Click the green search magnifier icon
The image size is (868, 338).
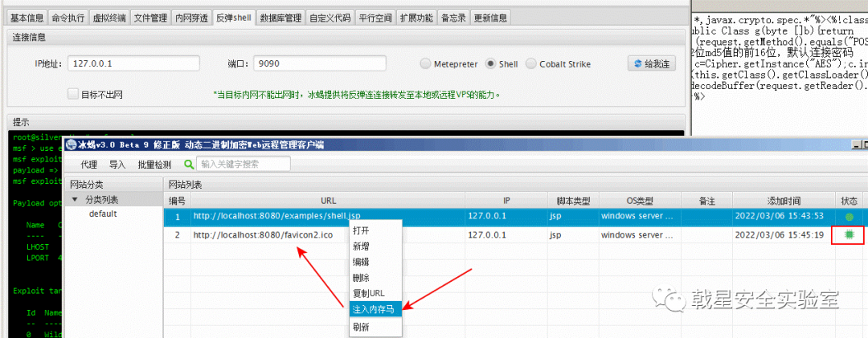189,165
